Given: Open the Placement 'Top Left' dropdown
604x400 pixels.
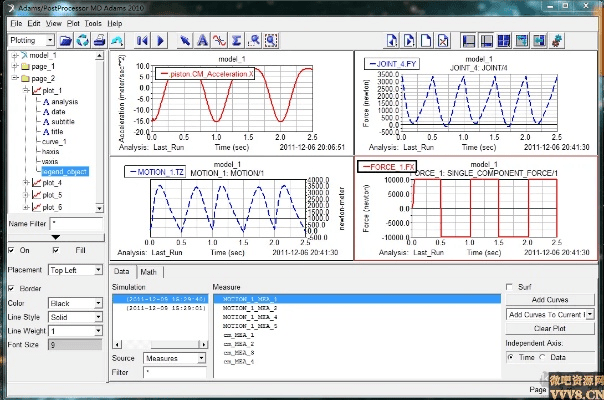Looking at the screenshot, I should 75,270.
